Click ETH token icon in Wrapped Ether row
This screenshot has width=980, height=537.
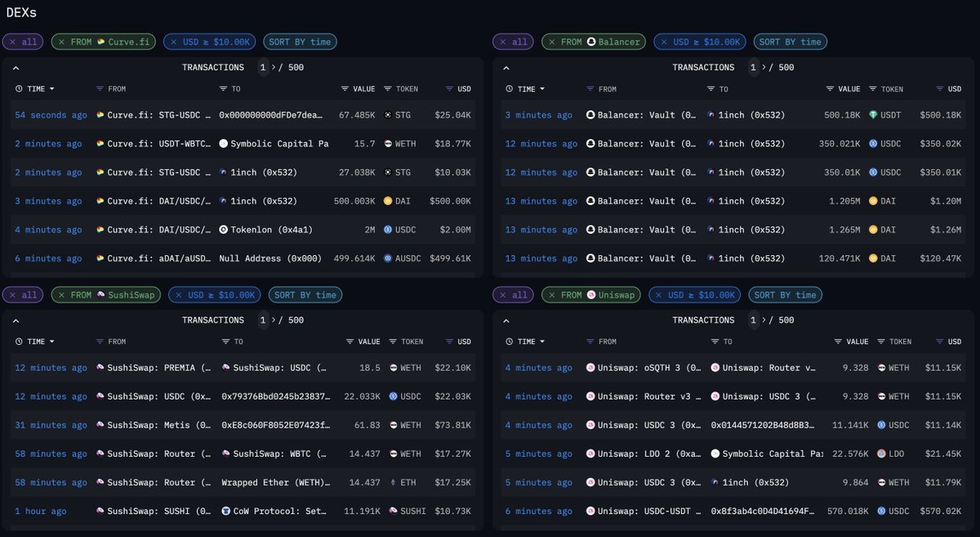pos(394,482)
